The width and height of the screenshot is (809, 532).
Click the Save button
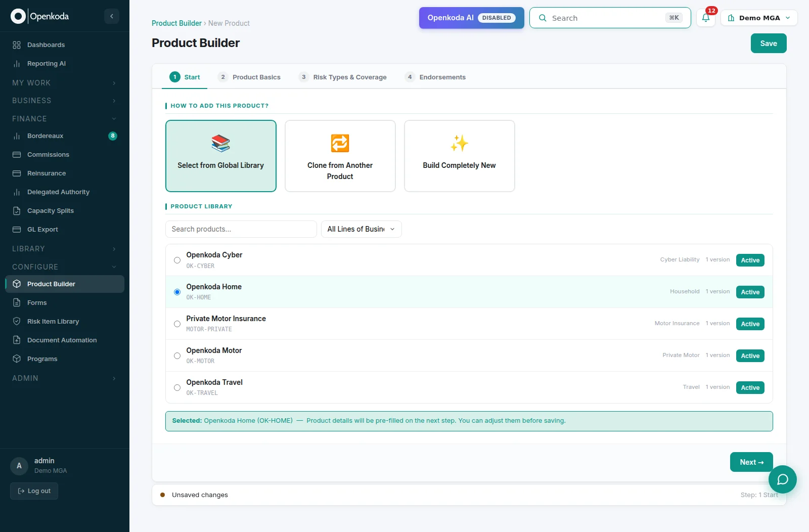click(769, 43)
